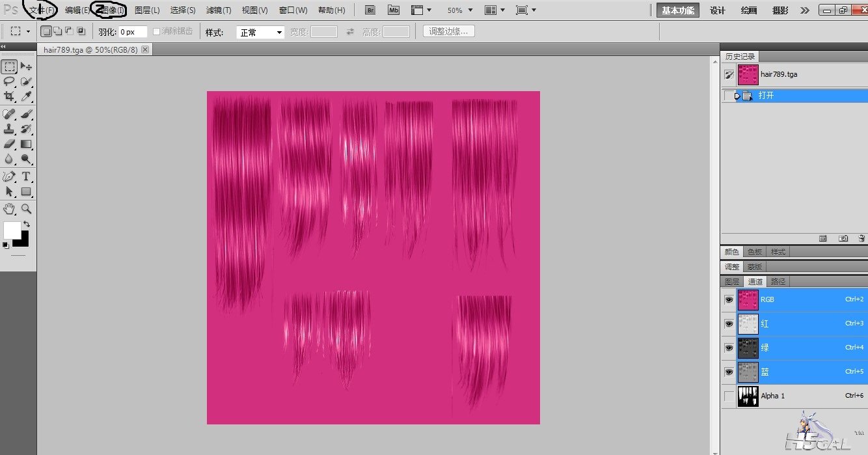This screenshot has height=455, width=868.
Task: Select the Hand tool
Action: pos(9,209)
